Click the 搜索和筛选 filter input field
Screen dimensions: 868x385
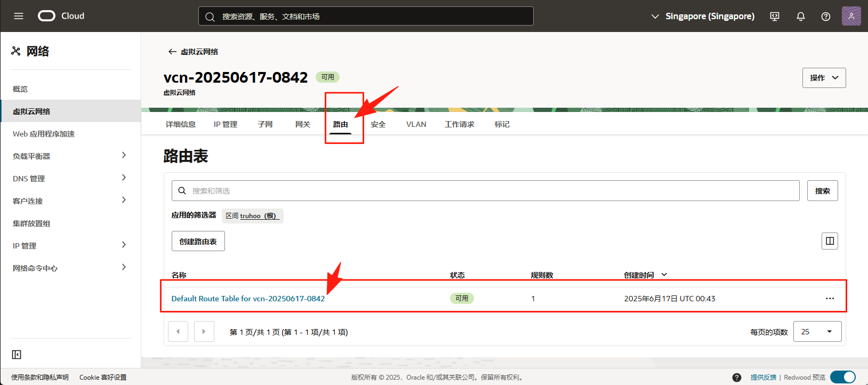485,191
